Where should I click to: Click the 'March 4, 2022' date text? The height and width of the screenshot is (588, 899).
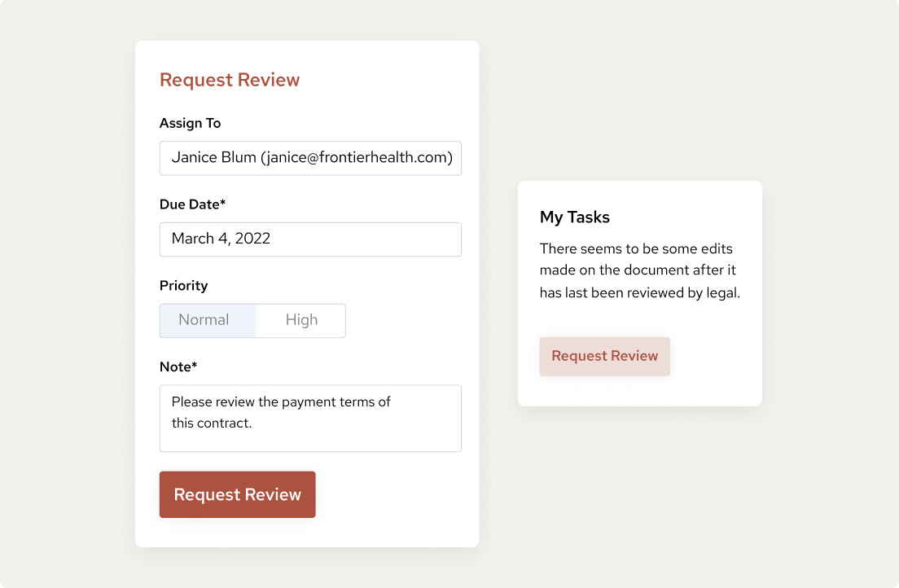pos(221,239)
